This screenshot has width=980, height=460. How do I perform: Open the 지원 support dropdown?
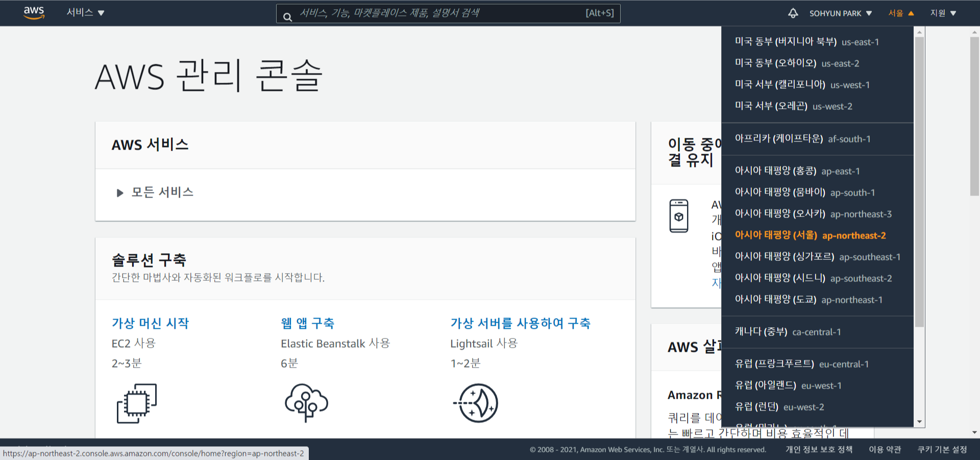point(943,13)
